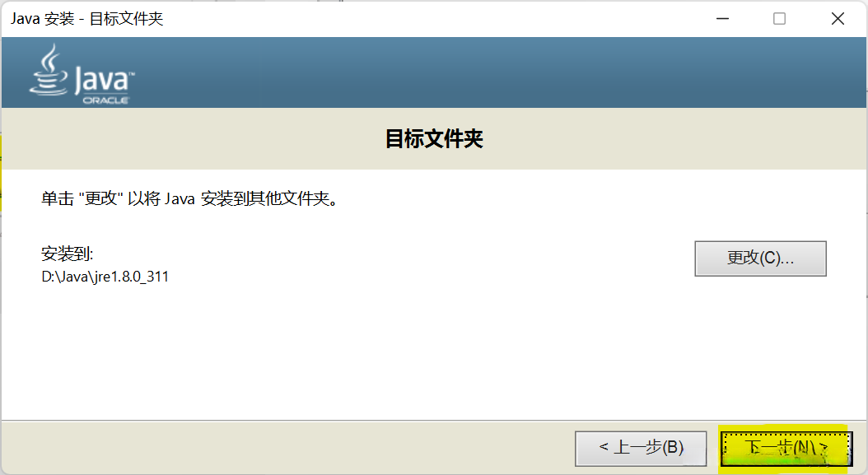Click the empty footer bar left of 上一步

coord(288,448)
